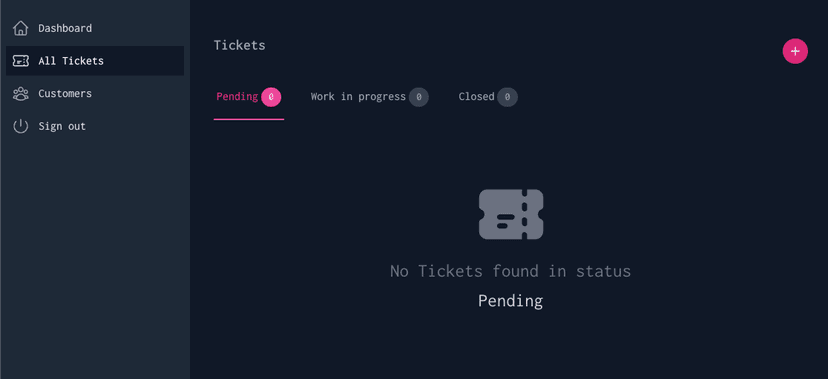Click the Dashboard home icon
828x379 pixels.
(x=20, y=28)
